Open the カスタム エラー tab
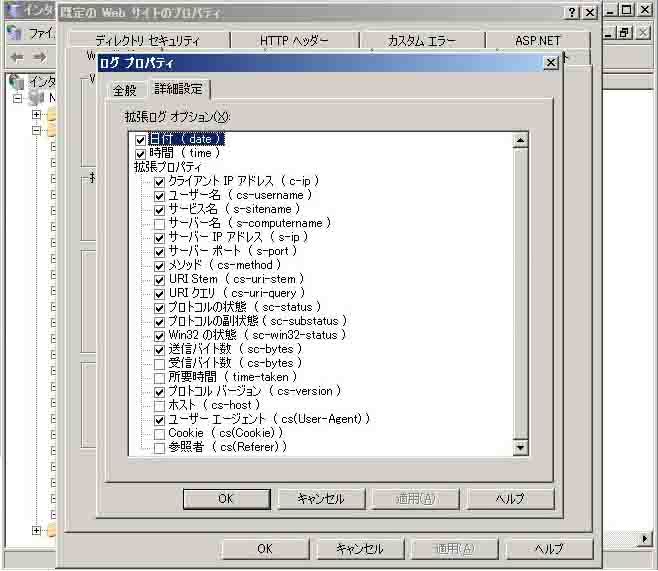The height and width of the screenshot is (571, 658). (422, 41)
